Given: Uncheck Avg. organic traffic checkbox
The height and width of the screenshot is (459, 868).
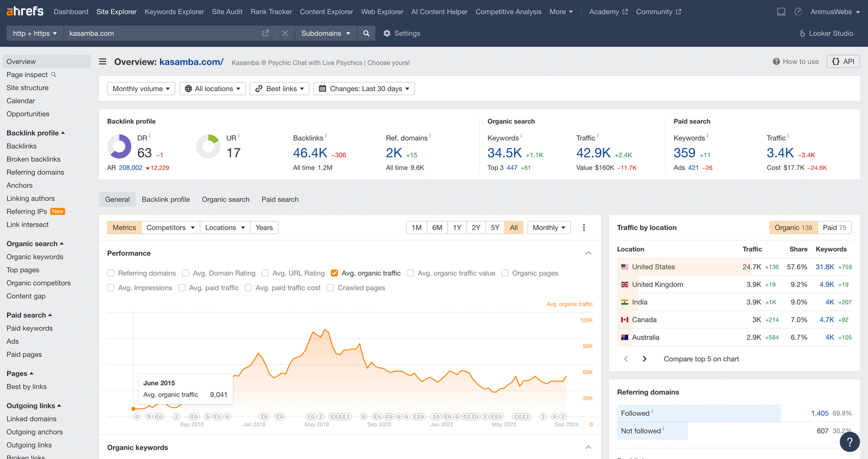Looking at the screenshot, I should 334,273.
